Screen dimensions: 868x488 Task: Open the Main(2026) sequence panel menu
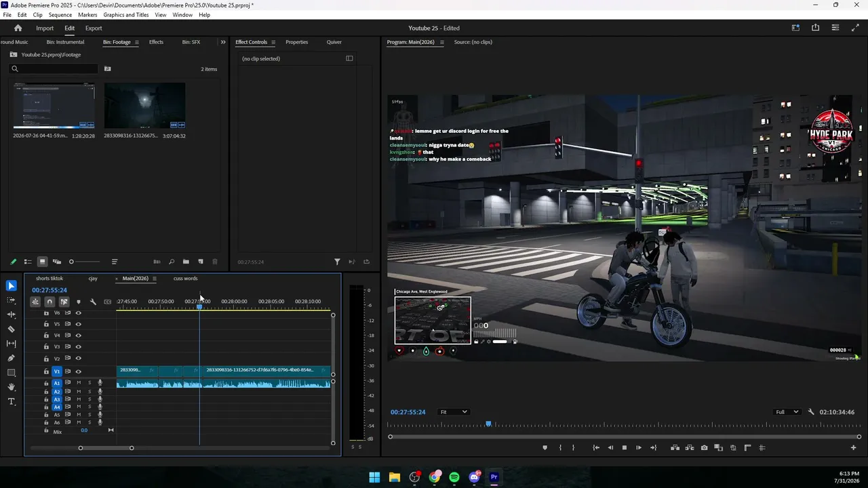point(155,279)
